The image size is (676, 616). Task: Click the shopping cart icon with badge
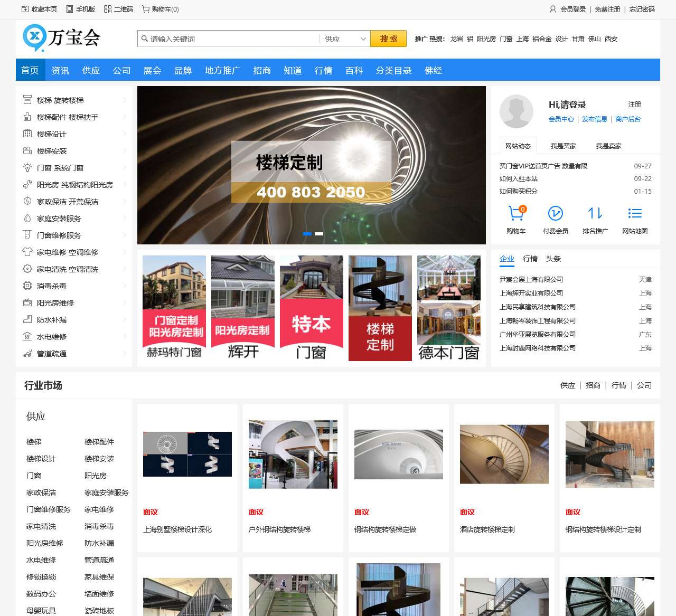click(x=516, y=213)
